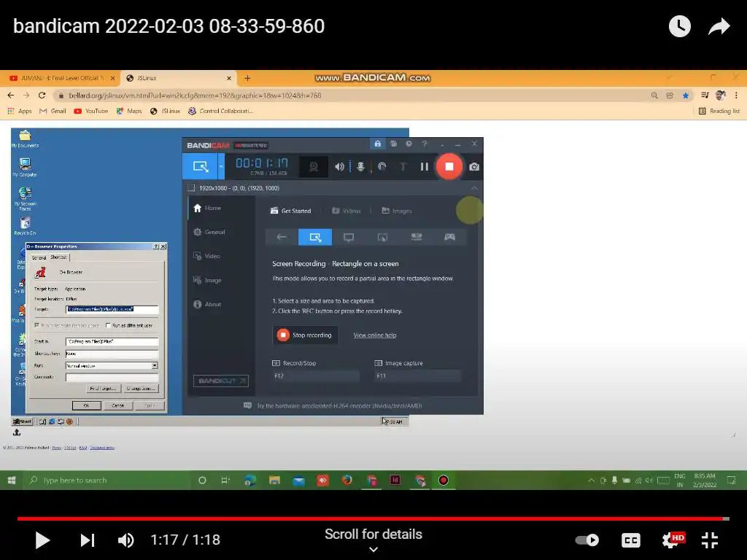Open Bandicam output folder icon

393,144
